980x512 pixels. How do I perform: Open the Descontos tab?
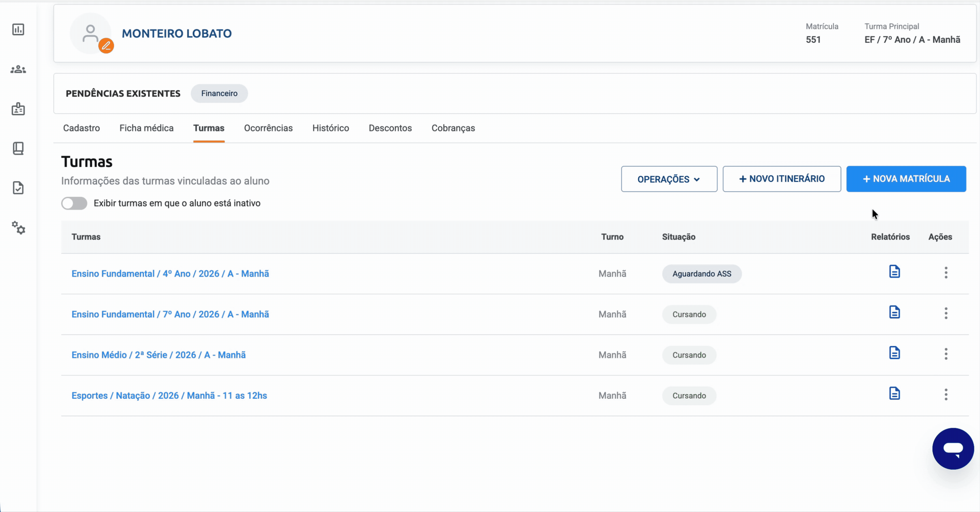390,128
